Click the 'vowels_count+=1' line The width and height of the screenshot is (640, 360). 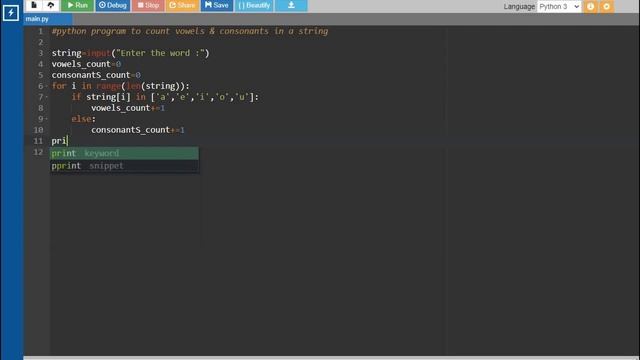(x=128, y=108)
